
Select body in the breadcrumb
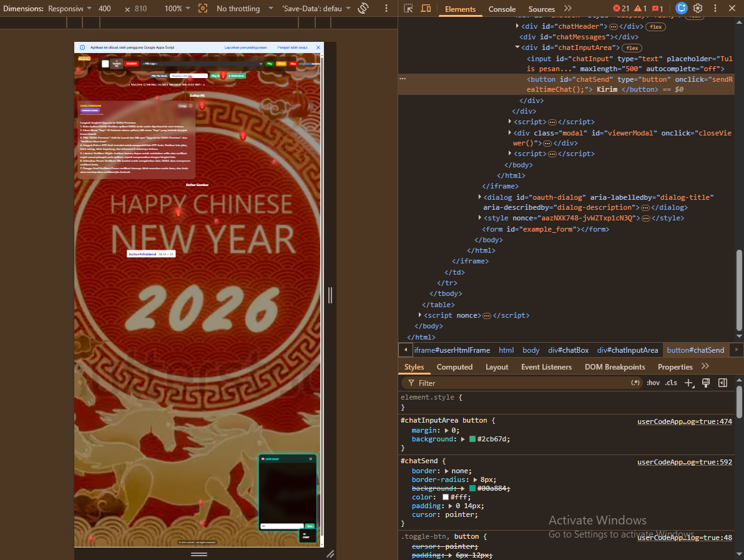click(x=531, y=350)
